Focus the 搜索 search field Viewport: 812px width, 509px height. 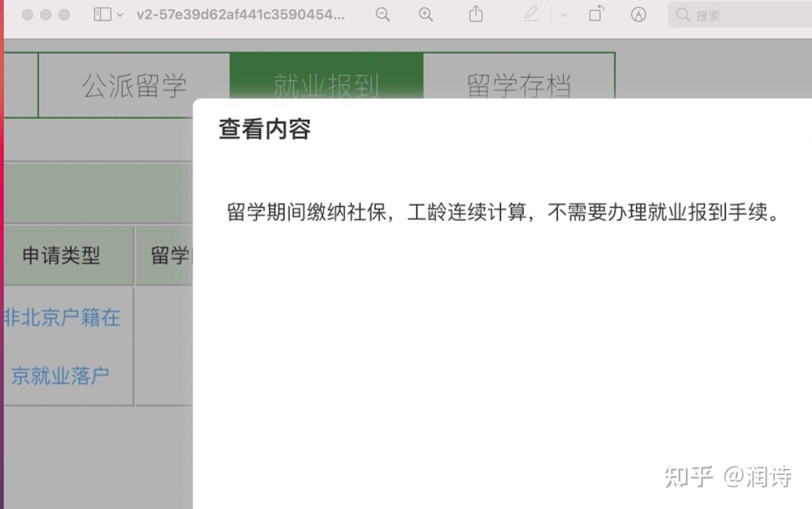coord(740,15)
